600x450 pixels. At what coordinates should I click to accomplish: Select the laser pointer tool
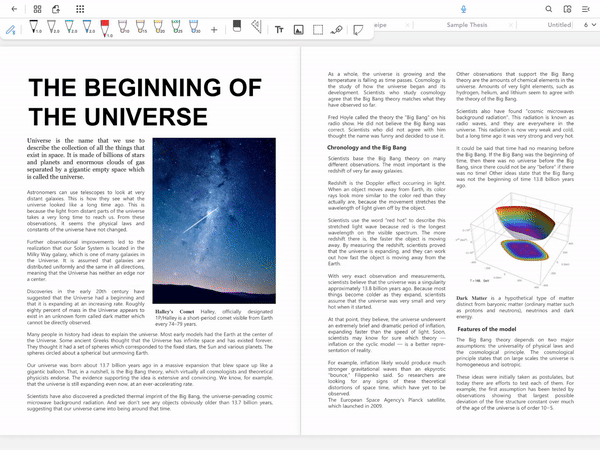coord(337,29)
